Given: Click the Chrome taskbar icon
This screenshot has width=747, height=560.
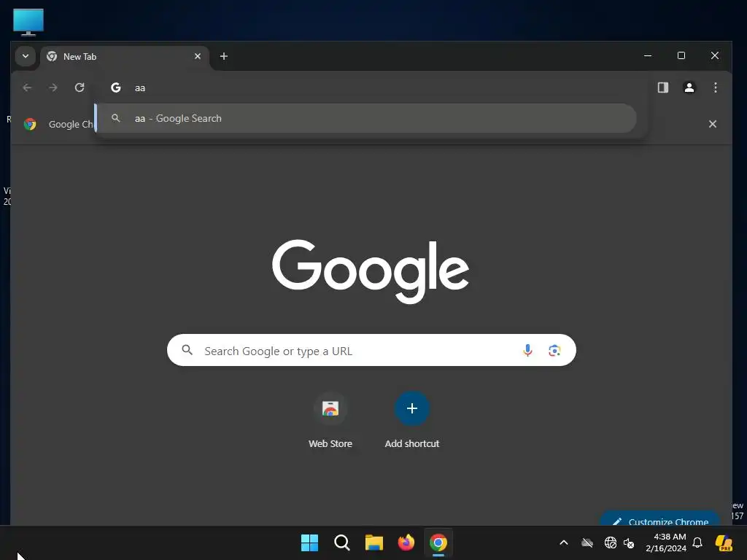Looking at the screenshot, I should 438,542.
